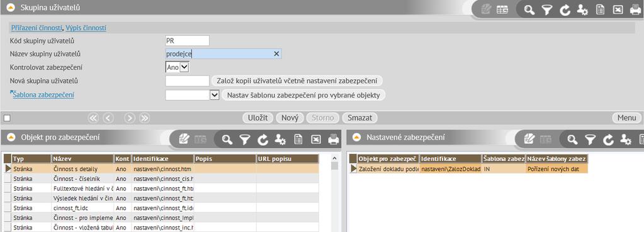Select row marker for Činnost - číselník

(x=8, y=179)
